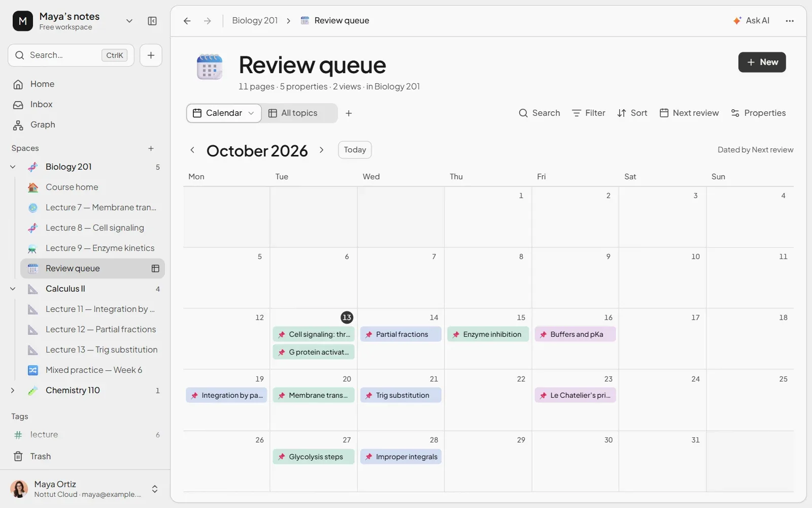Go forward with the right arrow
The height and width of the screenshot is (508, 812).
click(x=208, y=21)
